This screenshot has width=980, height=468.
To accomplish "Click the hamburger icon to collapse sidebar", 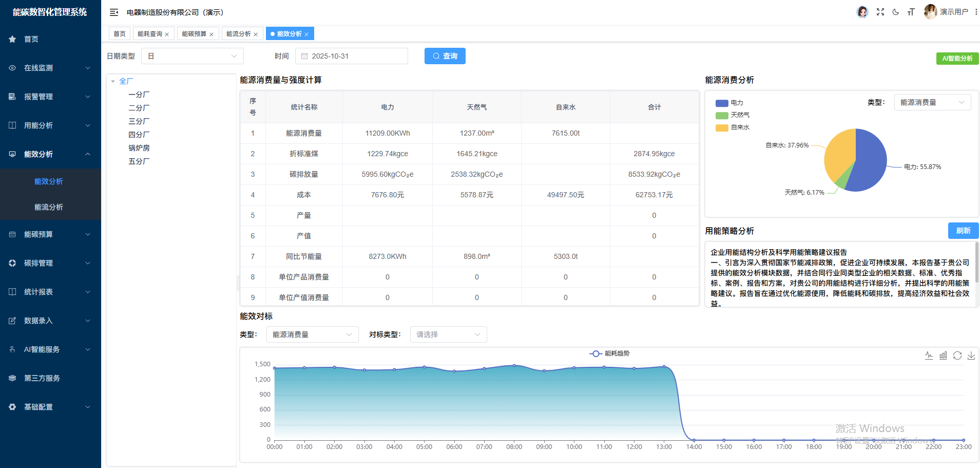I will pyautogui.click(x=114, y=12).
